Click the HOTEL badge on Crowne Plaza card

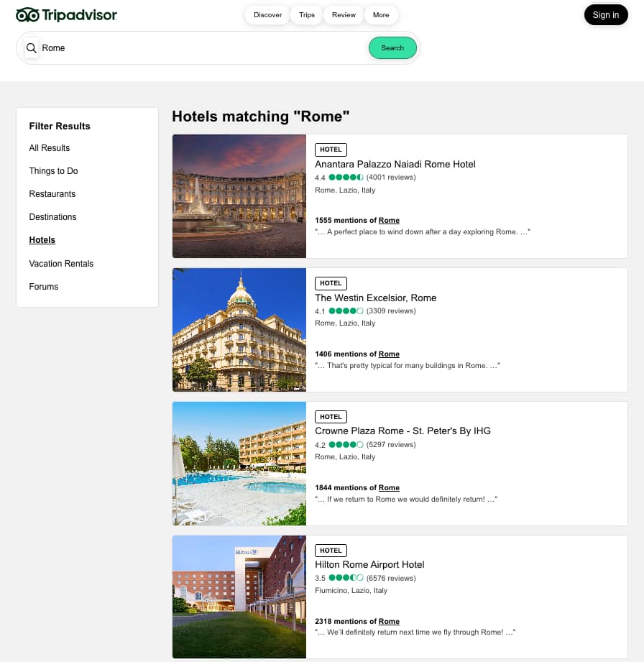point(331,417)
